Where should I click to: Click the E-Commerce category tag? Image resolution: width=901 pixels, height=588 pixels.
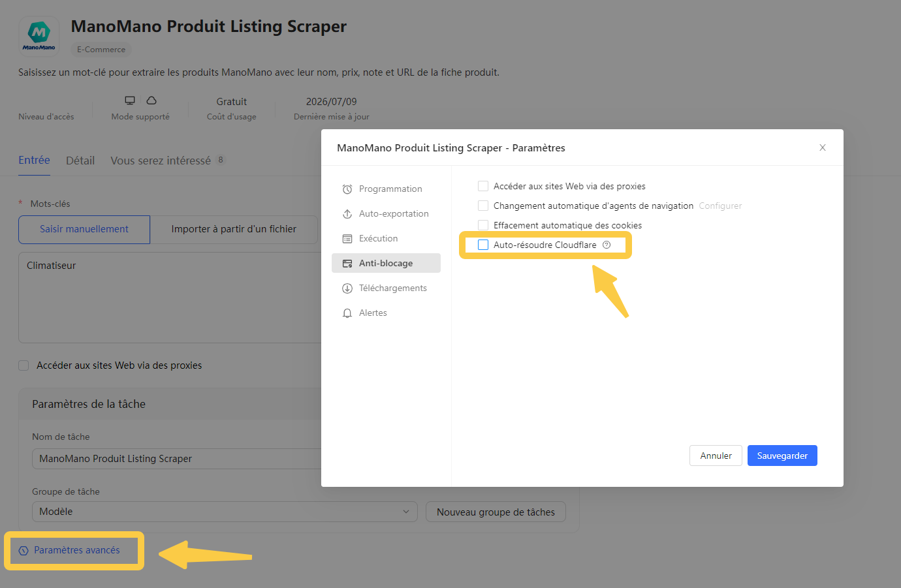pos(101,50)
